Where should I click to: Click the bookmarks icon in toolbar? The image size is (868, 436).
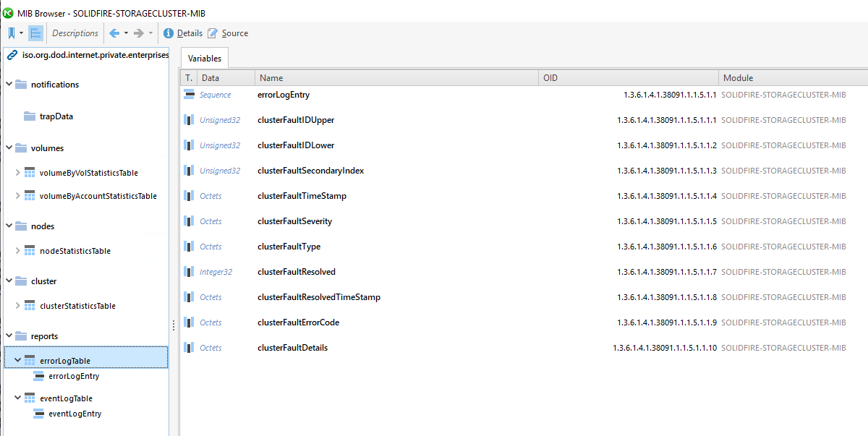(12, 33)
